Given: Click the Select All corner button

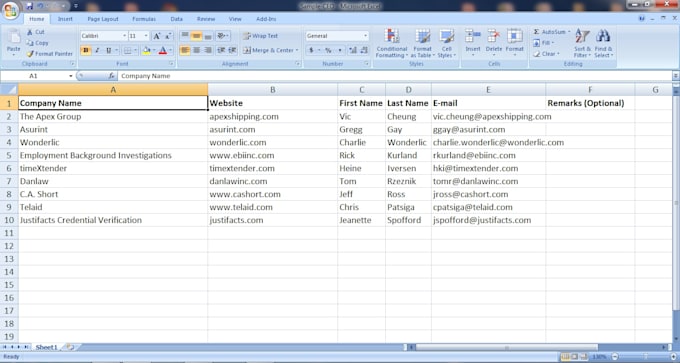Looking at the screenshot, I should pos(9,90).
